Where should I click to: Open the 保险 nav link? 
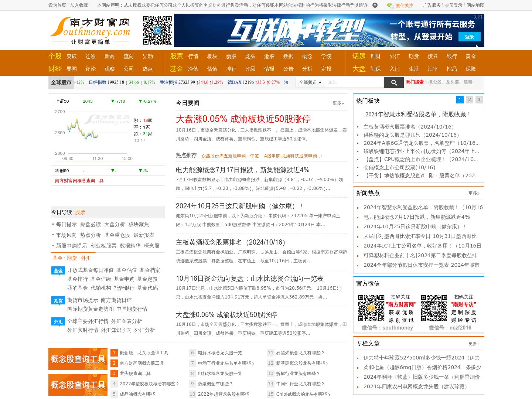click(471, 69)
